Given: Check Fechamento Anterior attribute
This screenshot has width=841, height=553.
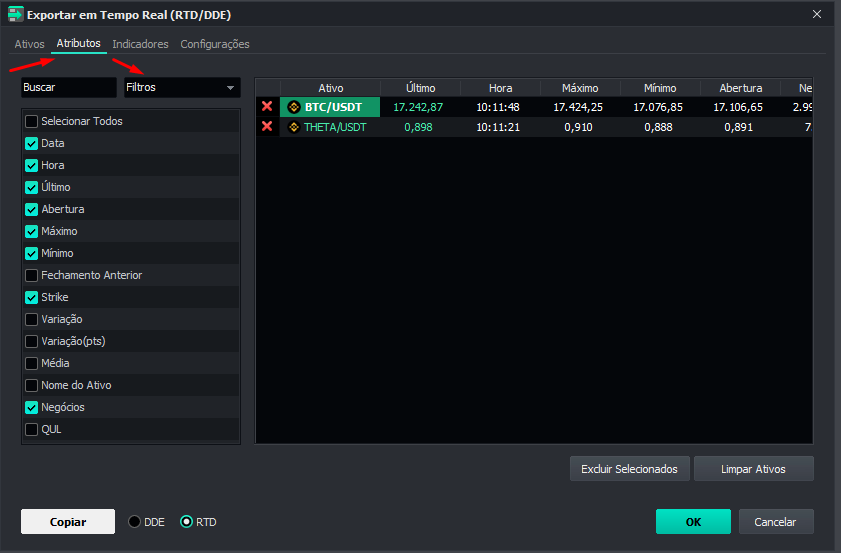Looking at the screenshot, I should pos(32,275).
